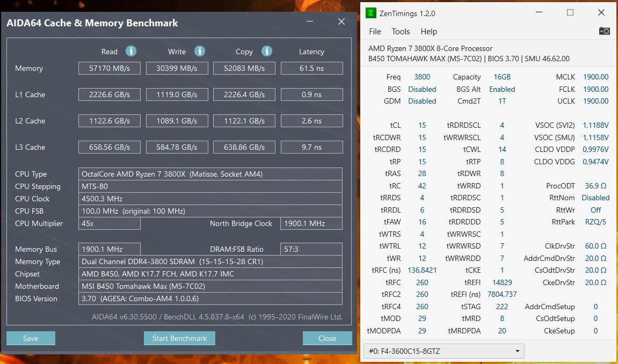Minimize the ZenTimings window
Image resolution: width=618 pixels, height=364 pixels.
click(x=539, y=12)
